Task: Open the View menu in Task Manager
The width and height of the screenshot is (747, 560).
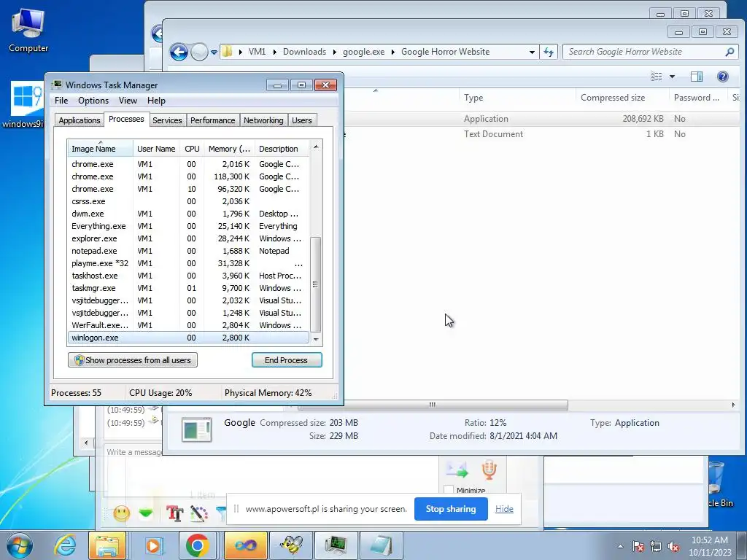Action: [128, 101]
